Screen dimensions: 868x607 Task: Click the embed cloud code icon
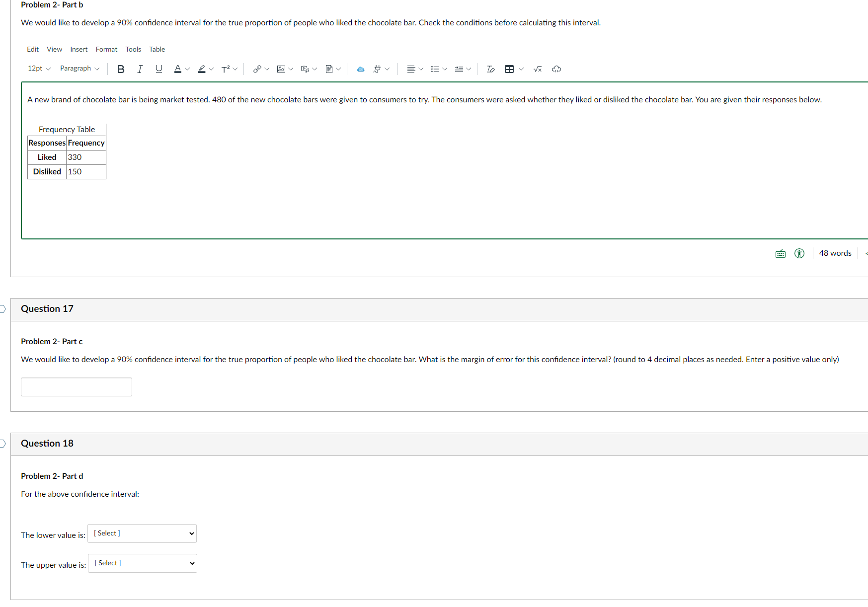(x=556, y=69)
